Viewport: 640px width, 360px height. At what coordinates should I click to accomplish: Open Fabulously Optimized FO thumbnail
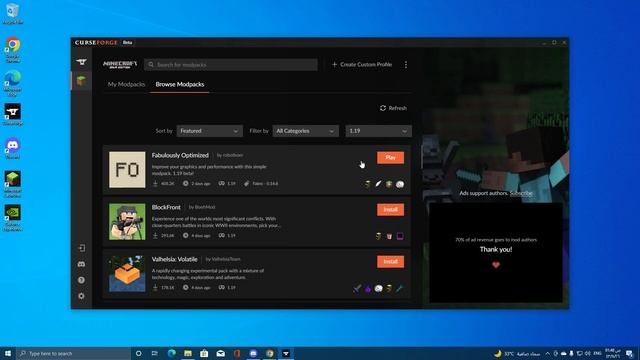pyautogui.click(x=127, y=170)
